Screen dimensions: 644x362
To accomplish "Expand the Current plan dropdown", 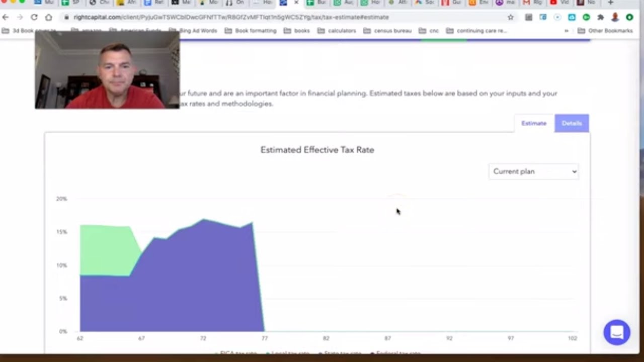I will tap(533, 171).
